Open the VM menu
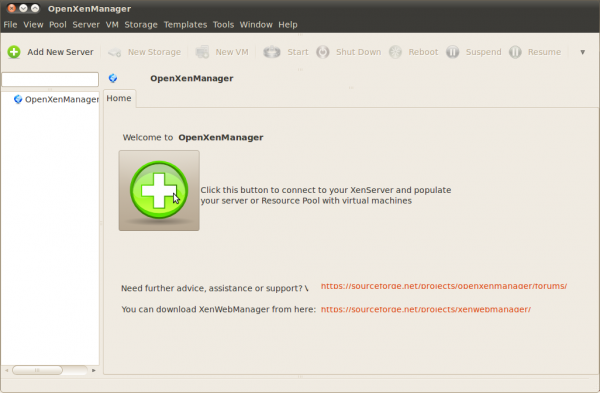600x393 pixels. 112,25
